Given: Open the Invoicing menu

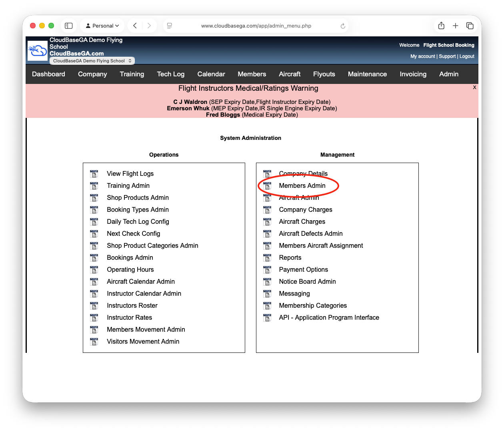Looking at the screenshot, I should [x=413, y=74].
